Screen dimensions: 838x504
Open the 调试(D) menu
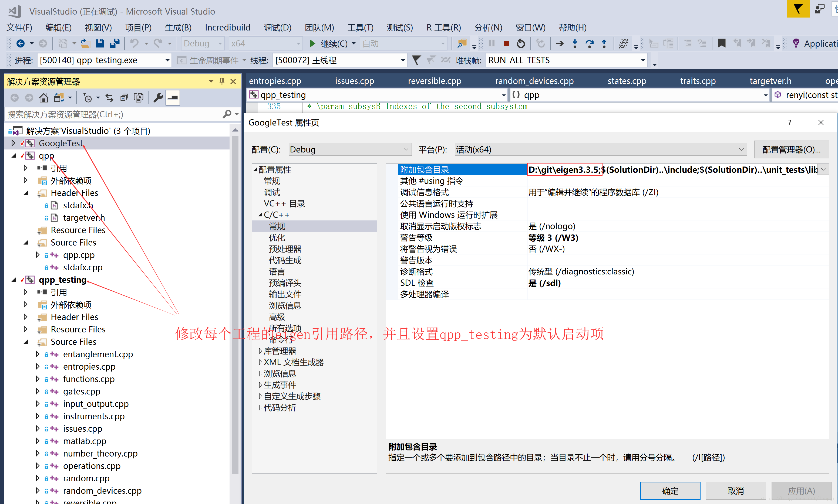pos(277,28)
